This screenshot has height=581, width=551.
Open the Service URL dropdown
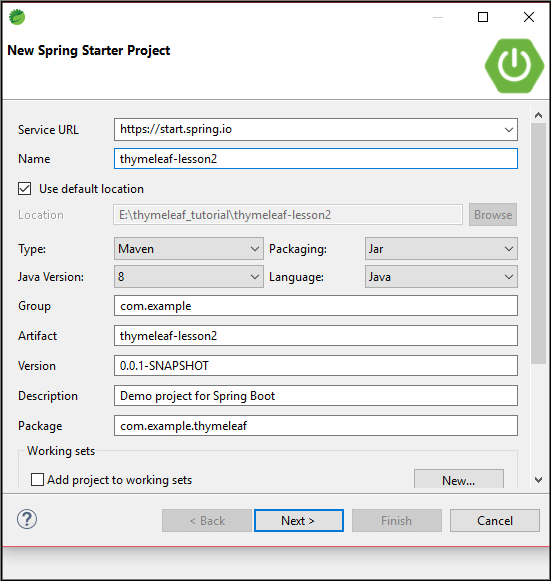tap(508, 130)
